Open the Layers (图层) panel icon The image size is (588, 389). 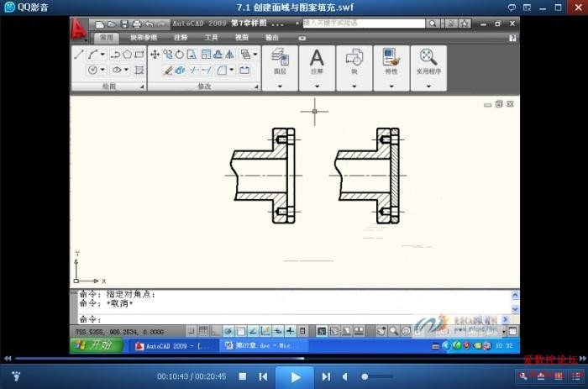(x=280, y=62)
